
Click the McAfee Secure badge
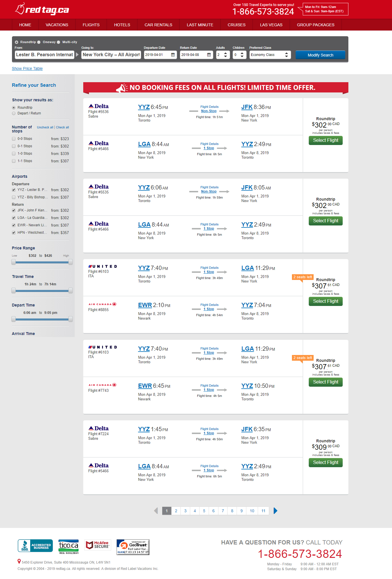click(98, 545)
